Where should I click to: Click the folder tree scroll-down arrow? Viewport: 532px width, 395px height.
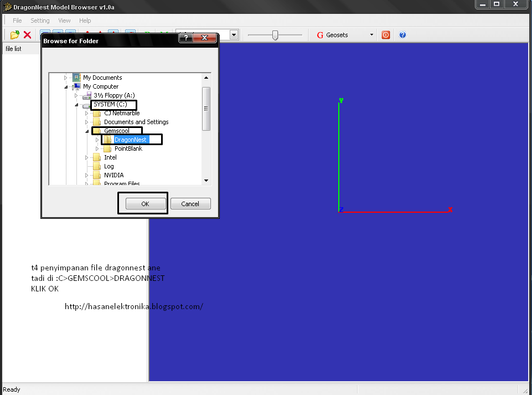pos(206,181)
